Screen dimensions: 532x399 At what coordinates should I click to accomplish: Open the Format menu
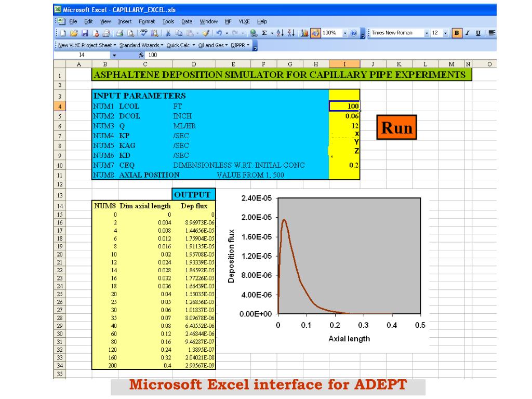click(147, 21)
